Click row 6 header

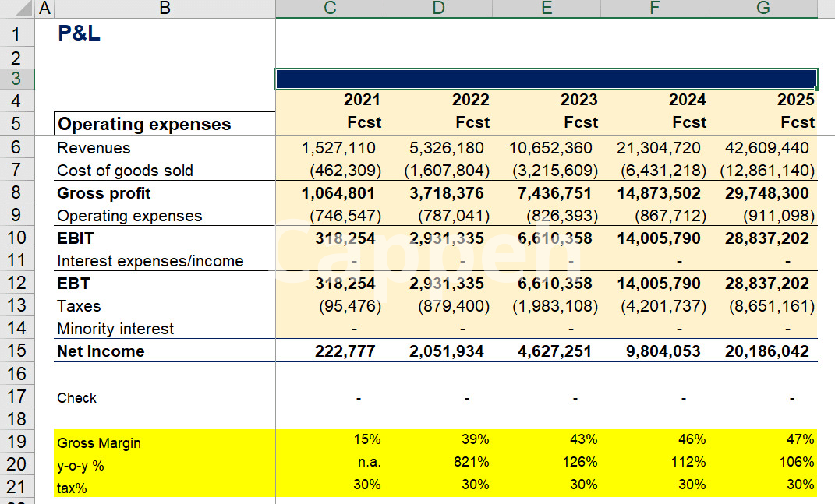point(17,148)
